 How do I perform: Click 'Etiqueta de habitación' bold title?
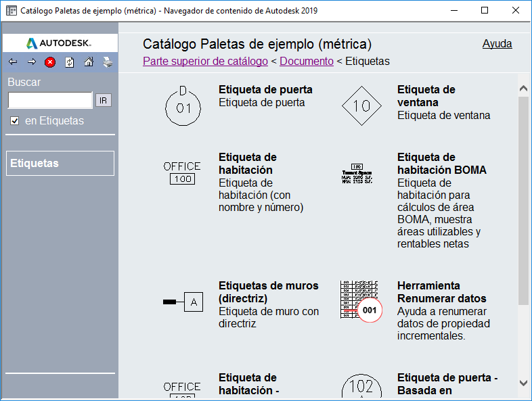click(x=247, y=164)
